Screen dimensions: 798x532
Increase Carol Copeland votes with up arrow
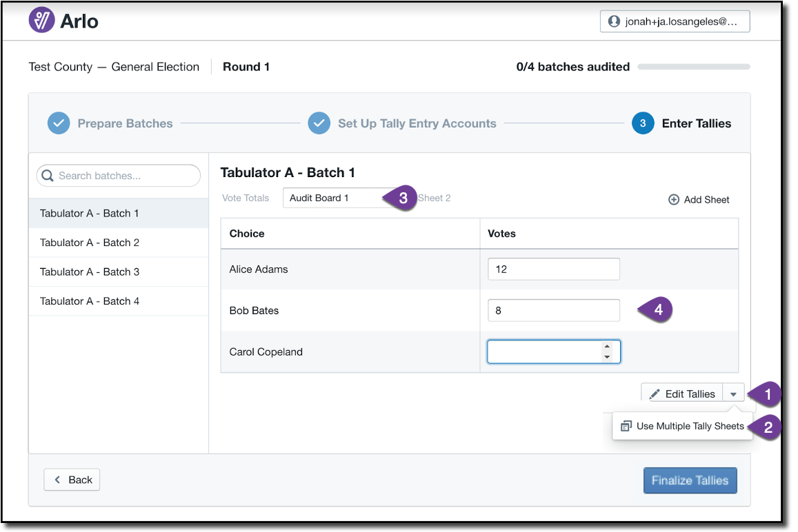607,347
